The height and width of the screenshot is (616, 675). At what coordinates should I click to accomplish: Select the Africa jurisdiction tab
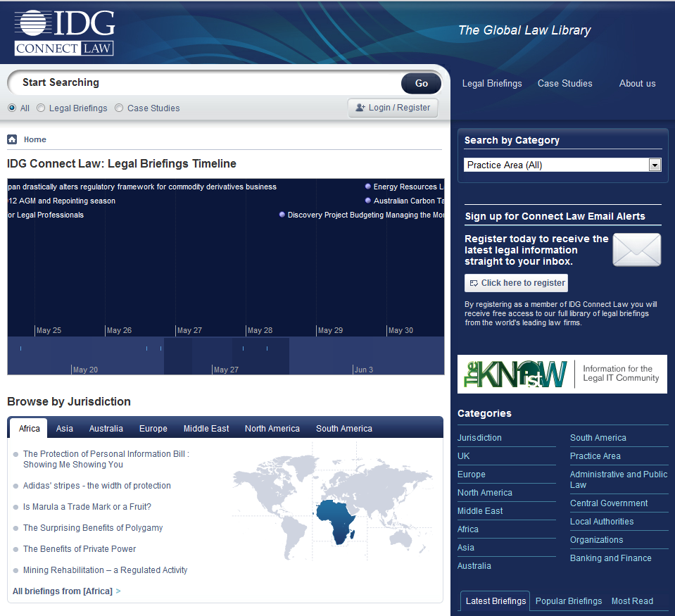(30, 429)
